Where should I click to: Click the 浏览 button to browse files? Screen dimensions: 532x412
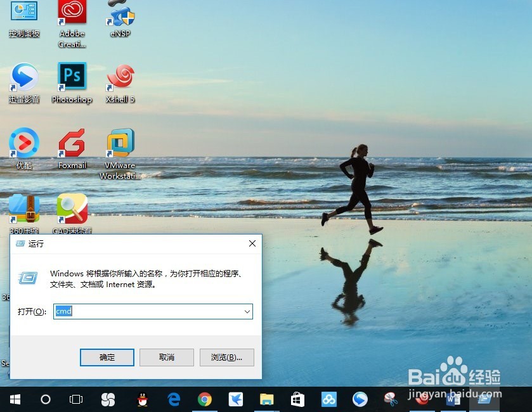pyautogui.click(x=226, y=357)
